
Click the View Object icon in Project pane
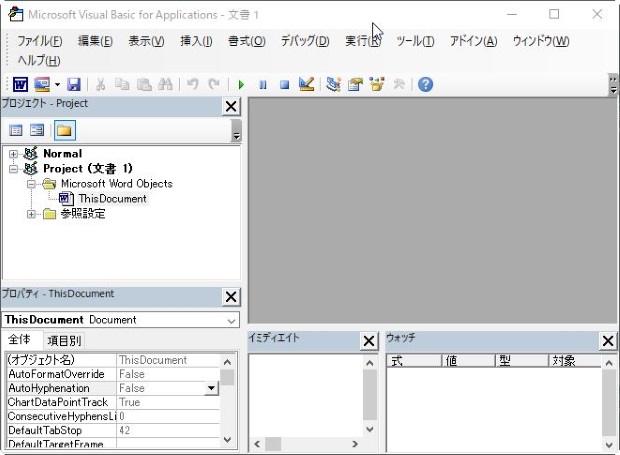click(37, 130)
